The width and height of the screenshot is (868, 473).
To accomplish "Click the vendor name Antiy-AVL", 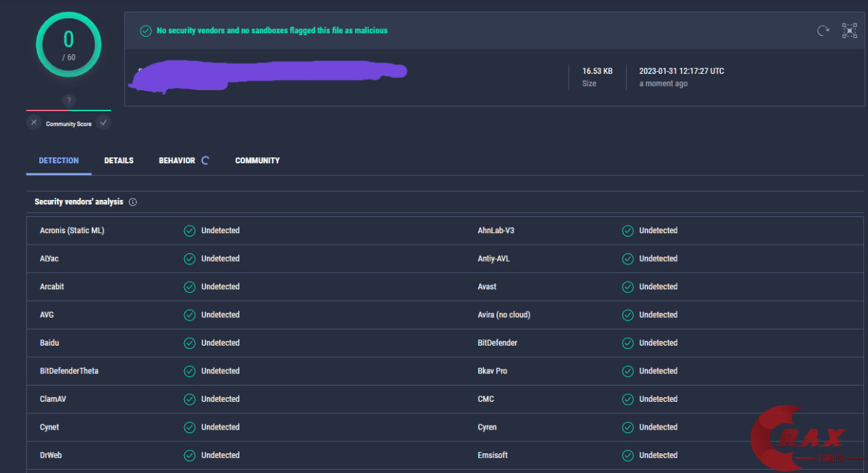I will [x=494, y=259].
